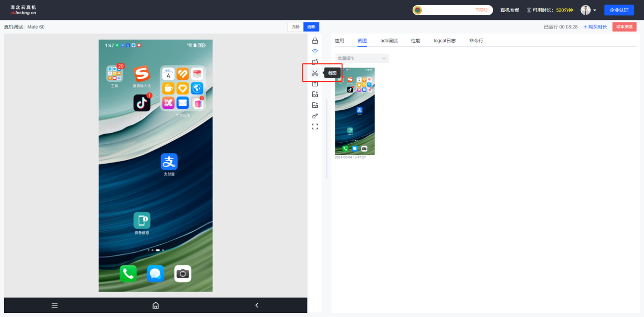Click the text input T icon
This screenshot has height=317, width=644.
(x=315, y=84)
